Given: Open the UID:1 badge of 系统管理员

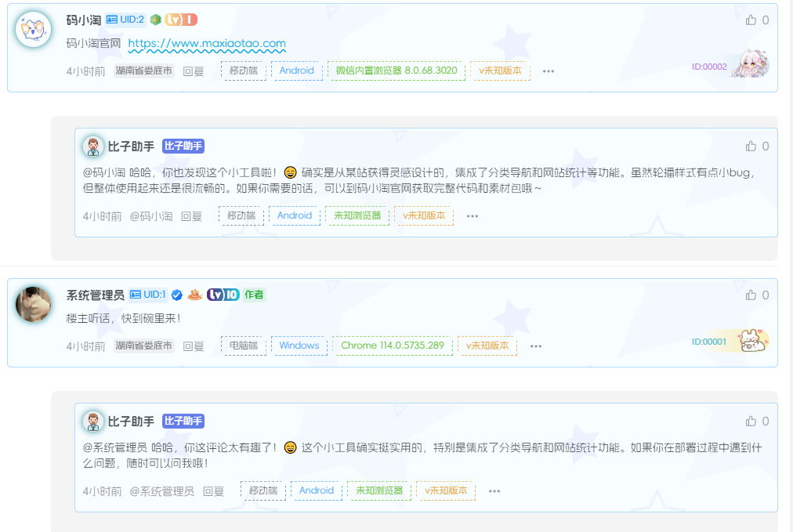Looking at the screenshot, I should tap(149, 295).
